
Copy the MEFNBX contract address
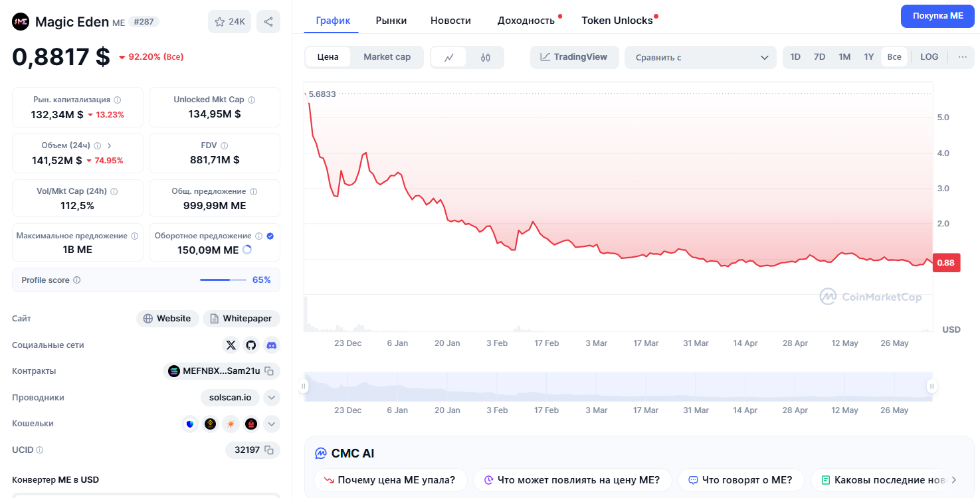click(269, 371)
